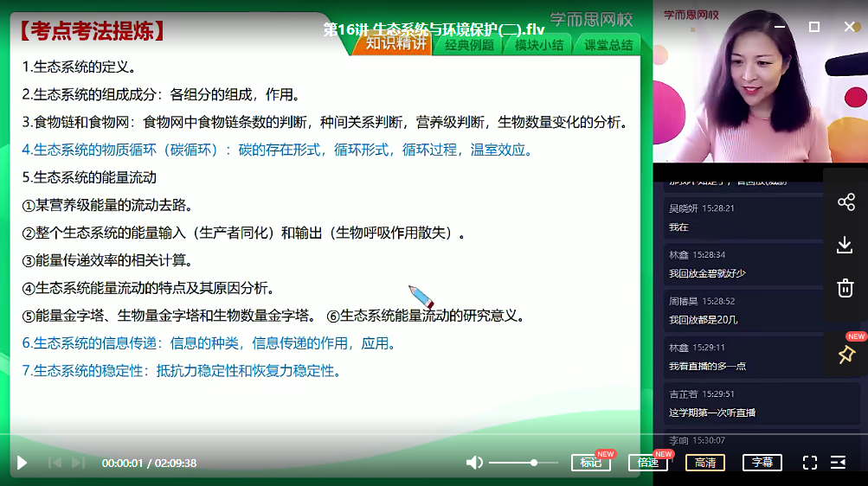Switch to the 知识精讲 tab
The image size is (868, 486).
(395, 44)
